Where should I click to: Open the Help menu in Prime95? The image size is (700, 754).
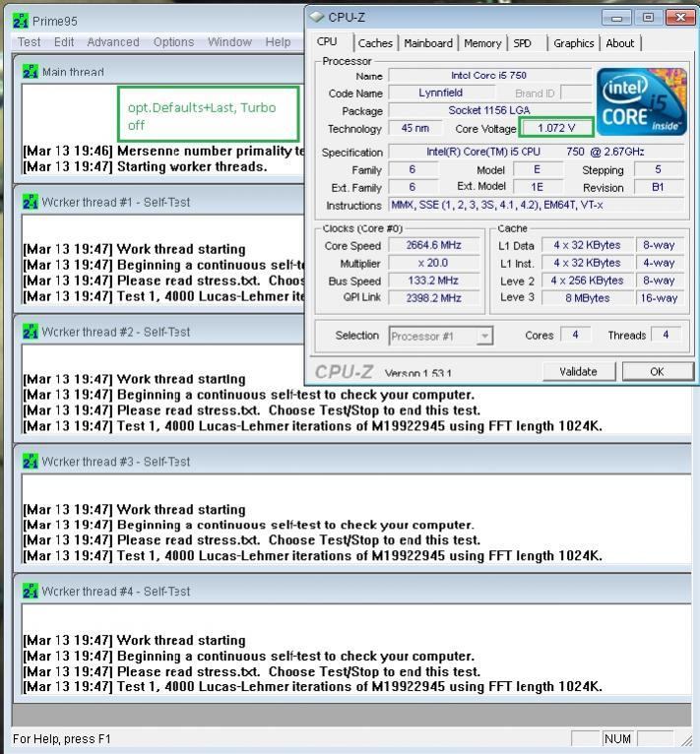(278, 42)
